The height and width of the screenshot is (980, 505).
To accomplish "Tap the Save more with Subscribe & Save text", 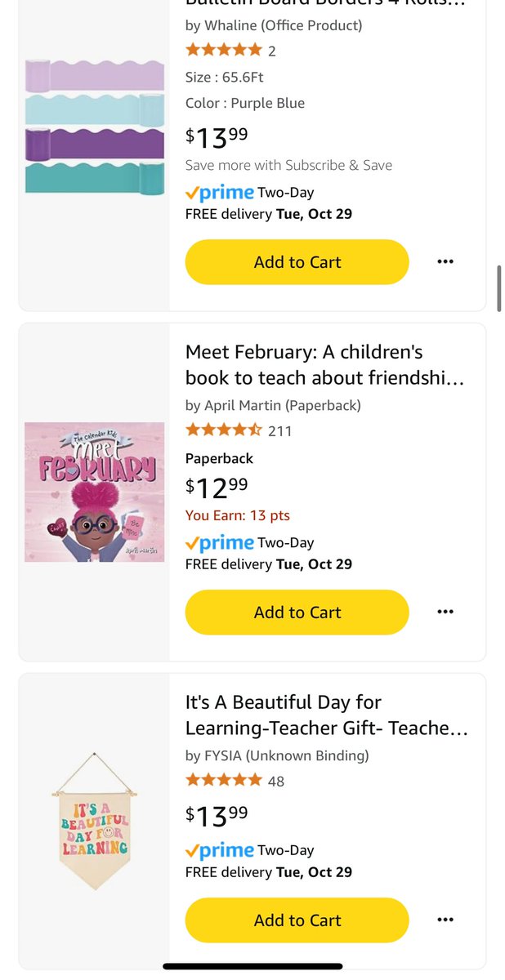I will (288, 165).
